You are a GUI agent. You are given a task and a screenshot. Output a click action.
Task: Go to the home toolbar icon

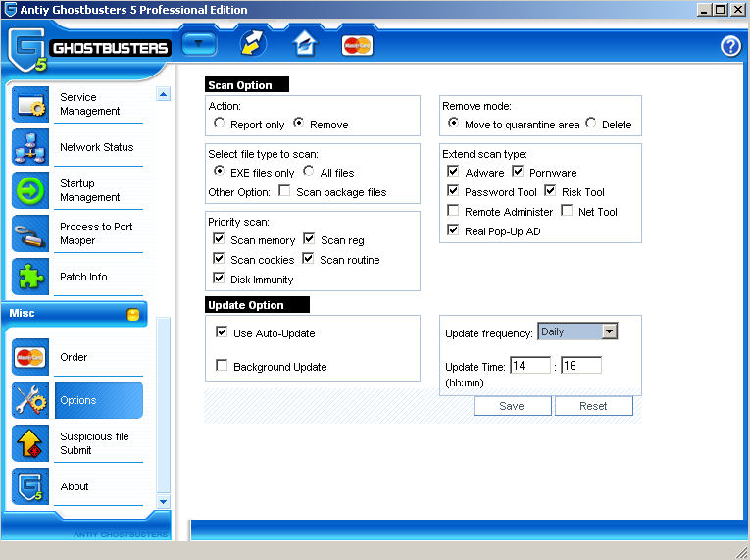click(x=305, y=44)
